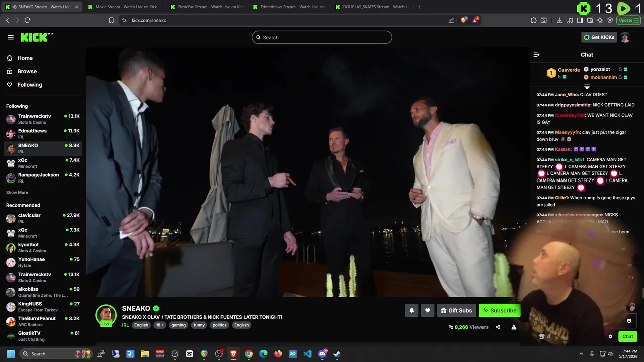The height and width of the screenshot is (362, 644).
Task: Reload the page
Action: pos(27,20)
